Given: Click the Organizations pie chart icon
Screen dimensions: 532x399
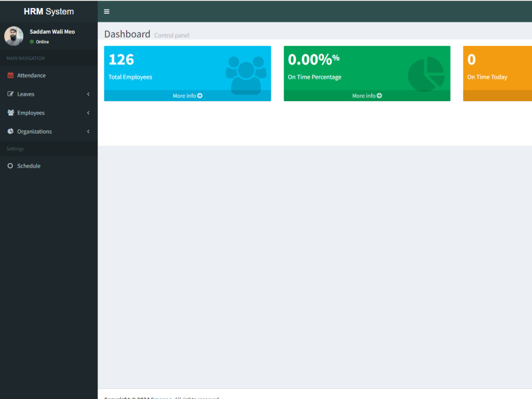Looking at the screenshot, I should pos(11,131).
